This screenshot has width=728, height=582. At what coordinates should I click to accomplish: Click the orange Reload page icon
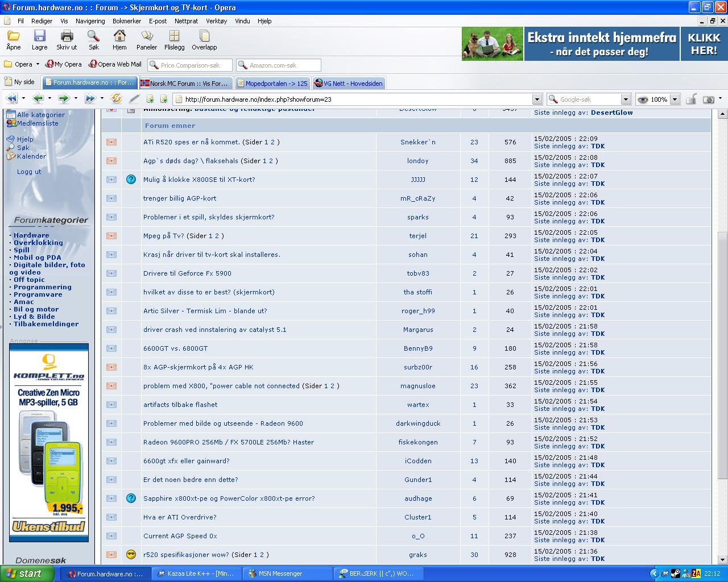(x=116, y=99)
